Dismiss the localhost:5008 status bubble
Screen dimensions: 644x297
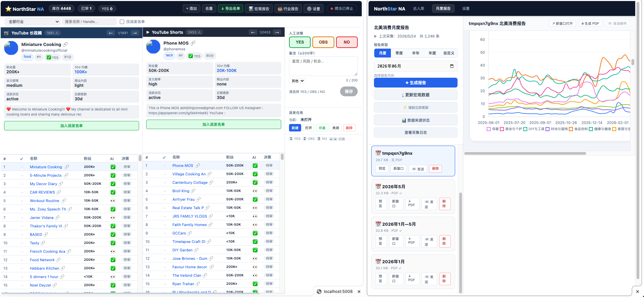[x=359, y=292]
